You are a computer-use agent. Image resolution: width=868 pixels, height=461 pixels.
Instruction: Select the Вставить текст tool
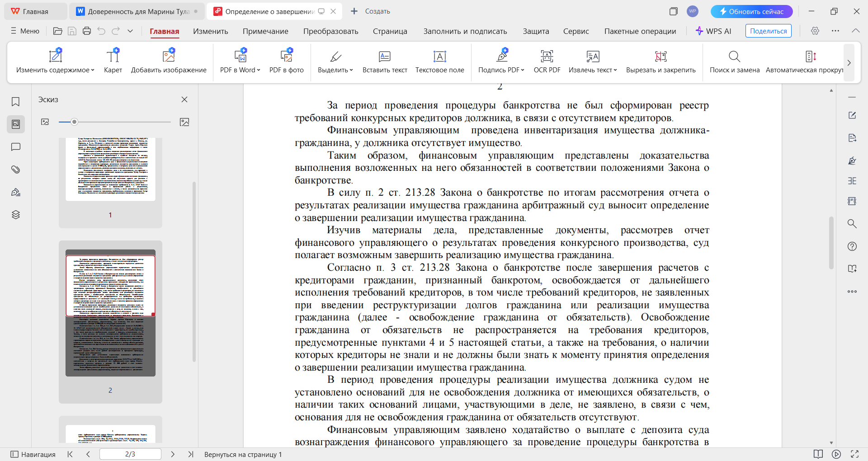click(x=384, y=61)
